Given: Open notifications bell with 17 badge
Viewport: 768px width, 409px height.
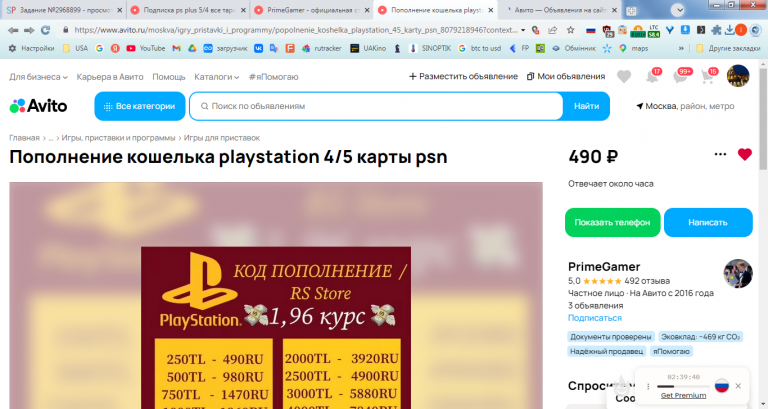Looking at the screenshot, I should pyautogui.click(x=653, y=76).
